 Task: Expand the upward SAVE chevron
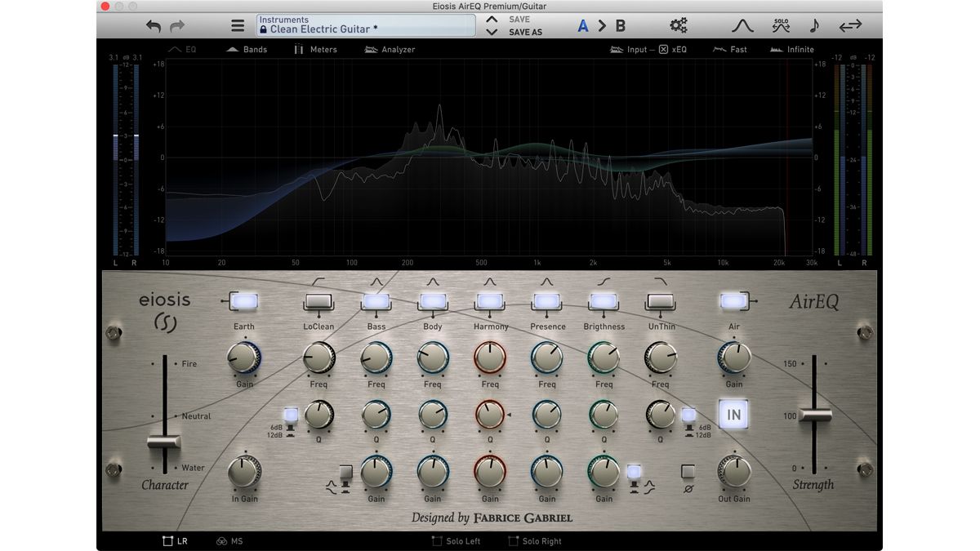490,19
